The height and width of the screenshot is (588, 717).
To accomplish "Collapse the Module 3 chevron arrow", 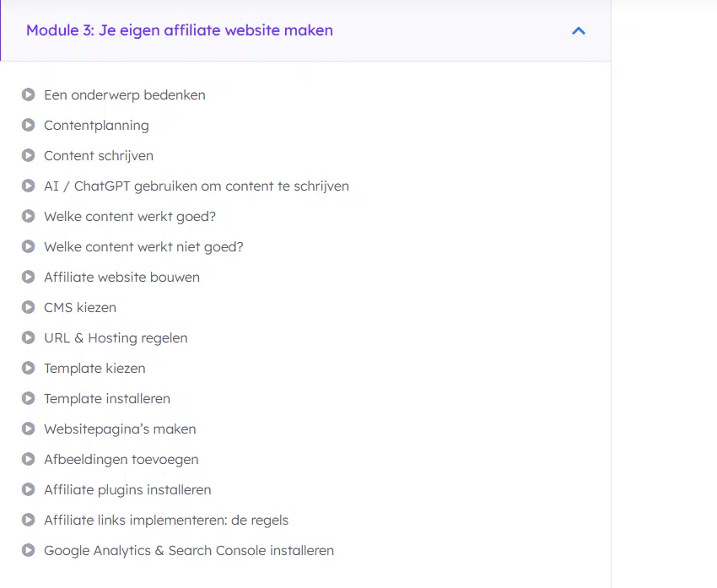I will 578,31.
